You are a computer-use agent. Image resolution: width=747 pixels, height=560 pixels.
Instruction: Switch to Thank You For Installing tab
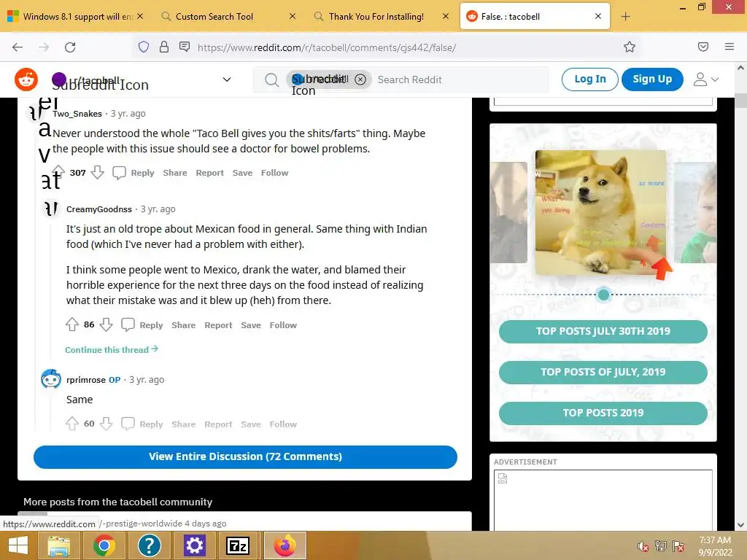(382, 17)
